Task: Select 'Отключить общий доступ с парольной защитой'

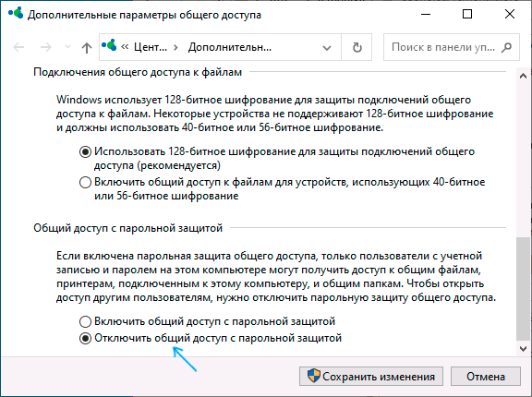Action: click(x=85, y=338)
